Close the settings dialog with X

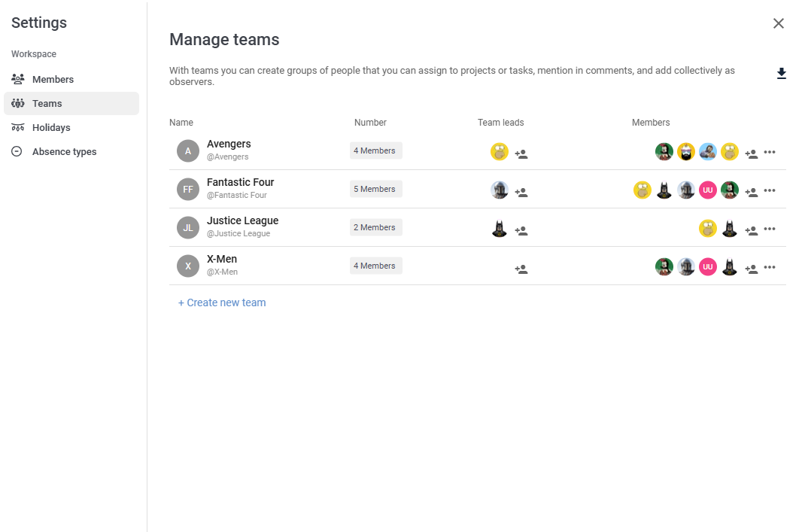point(779,23)
